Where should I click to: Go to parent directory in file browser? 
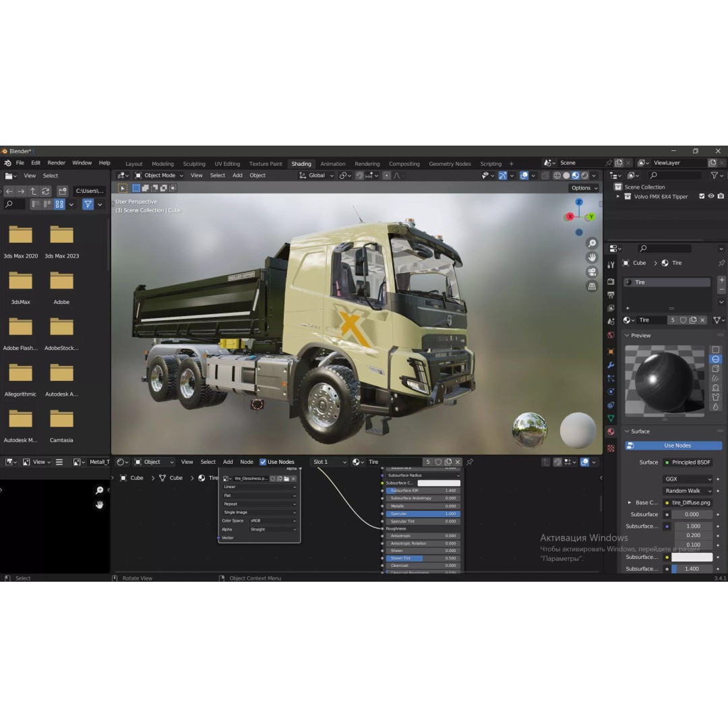(34, 191)
